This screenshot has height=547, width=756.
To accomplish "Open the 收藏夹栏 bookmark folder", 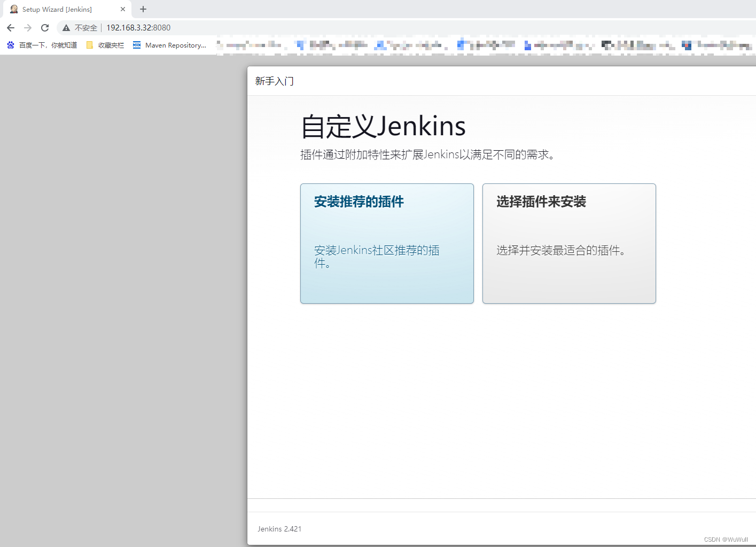I will (105, 45).
